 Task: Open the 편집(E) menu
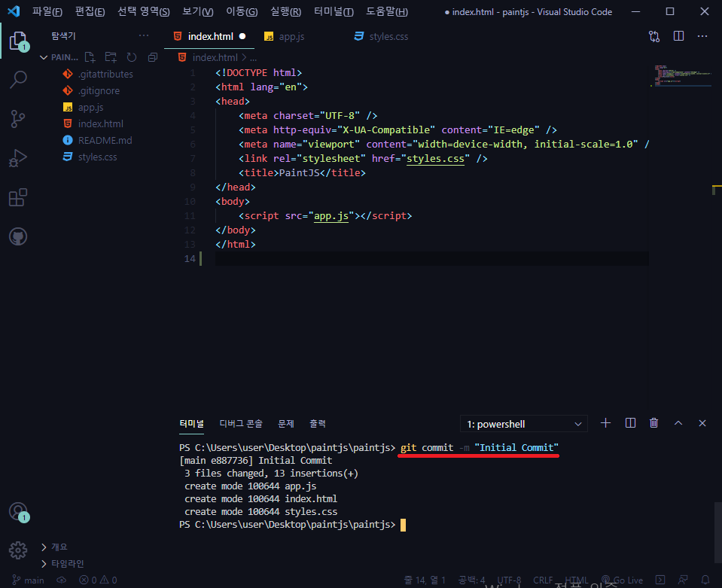pos(90,11)
